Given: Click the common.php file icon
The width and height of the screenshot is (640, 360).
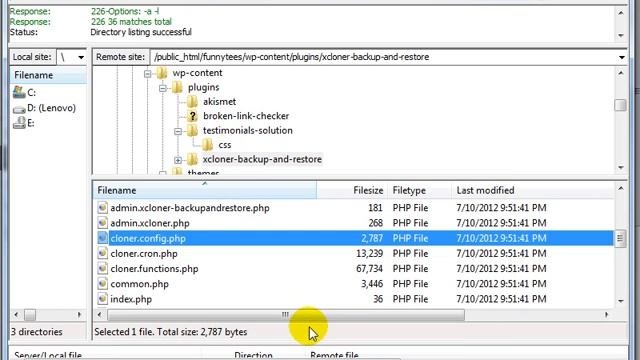Looking at the screenshot, I should click(x=102, y=284).
